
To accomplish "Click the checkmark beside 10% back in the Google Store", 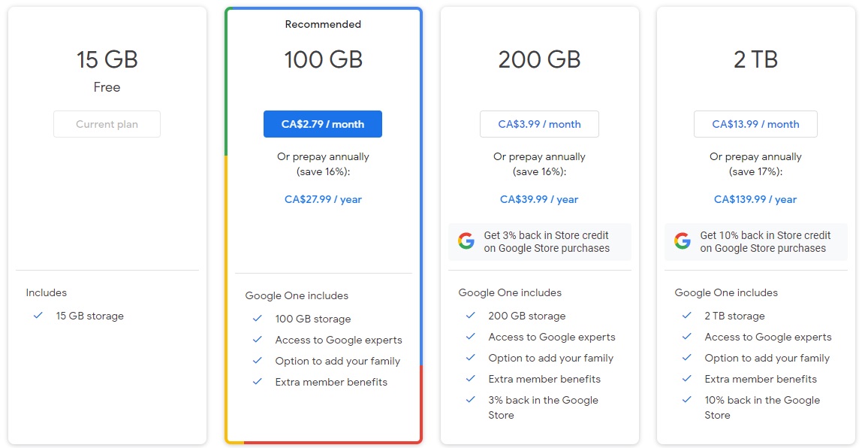I will coord(686,400).
